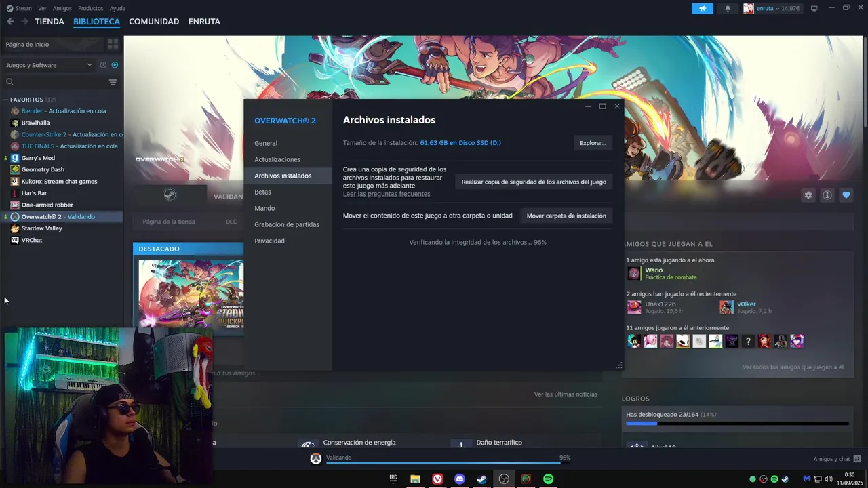Viewport: 868px width, 488px height.
Task: Click the Overwatch icon in download bar
Action: point(315,459)
